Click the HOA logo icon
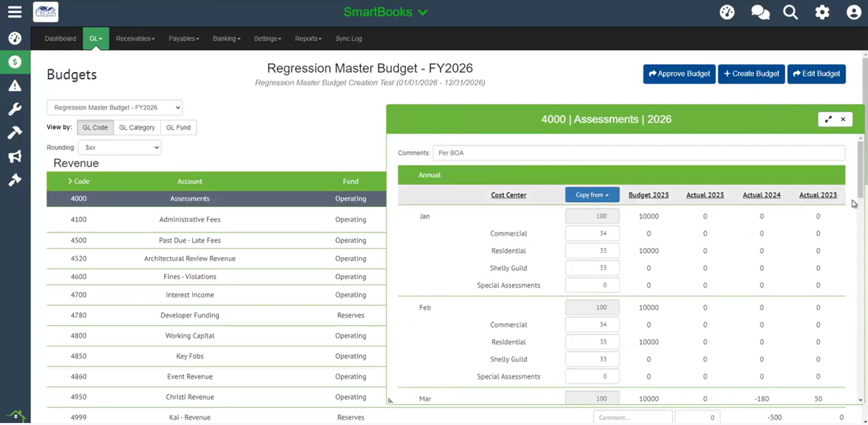This screenshot has width=868, height=425. click(x=46, y=12)
